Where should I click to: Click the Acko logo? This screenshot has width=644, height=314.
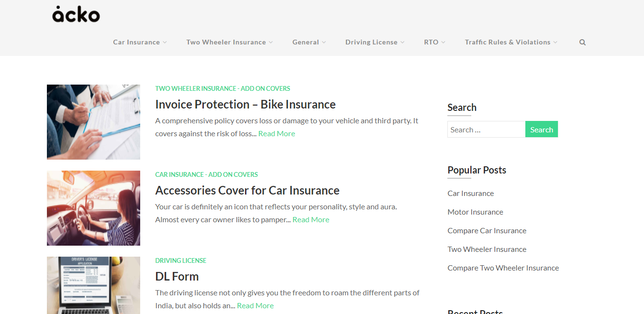pos(75,14)
